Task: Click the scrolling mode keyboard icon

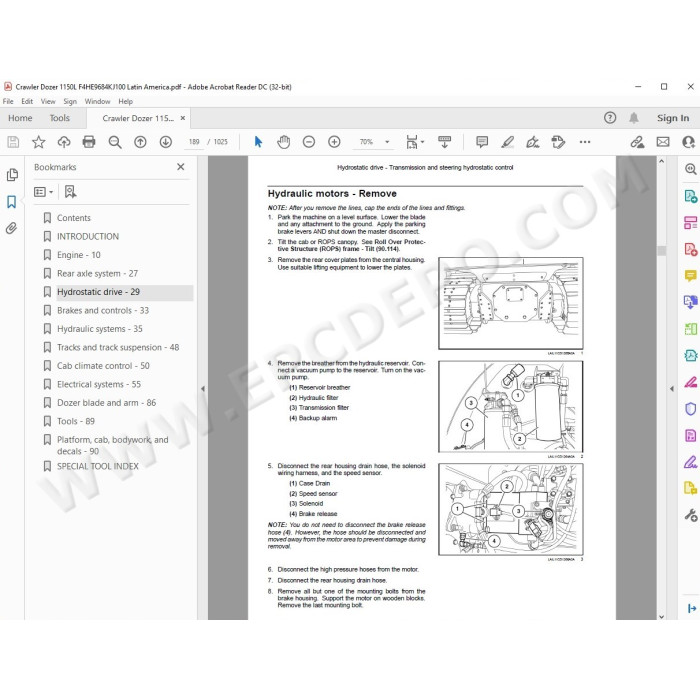Action: pos(444,142)
